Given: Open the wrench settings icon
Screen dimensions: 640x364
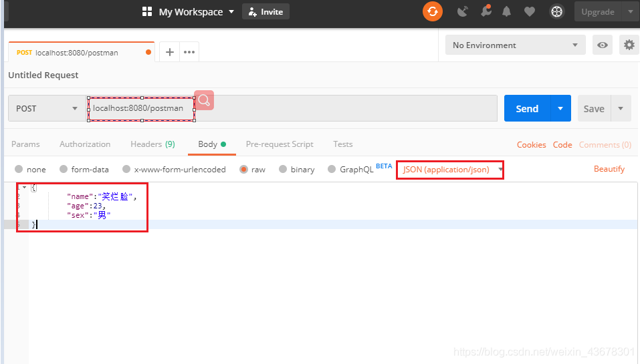Looking at the screenshot, I should [486, 11].
